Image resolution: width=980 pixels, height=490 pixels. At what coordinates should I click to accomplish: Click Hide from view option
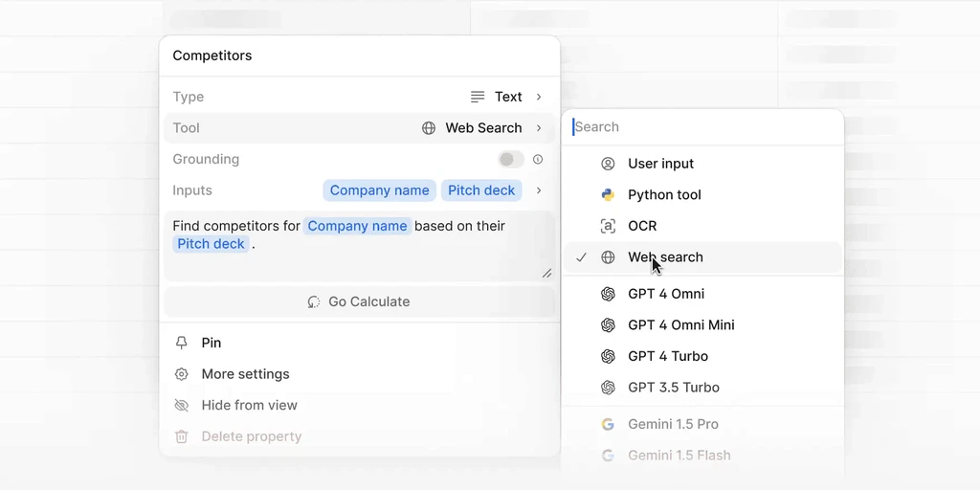(360, 405)
